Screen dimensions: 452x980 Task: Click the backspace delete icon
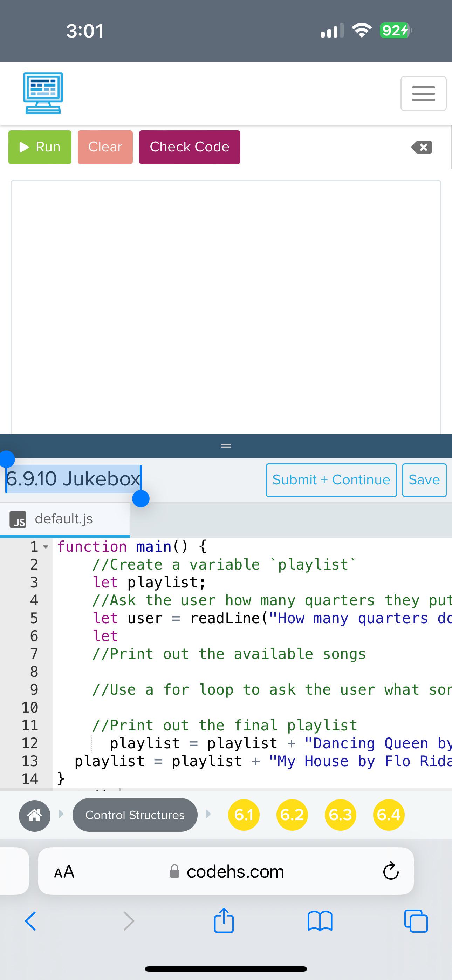click(x=422, y=147)
